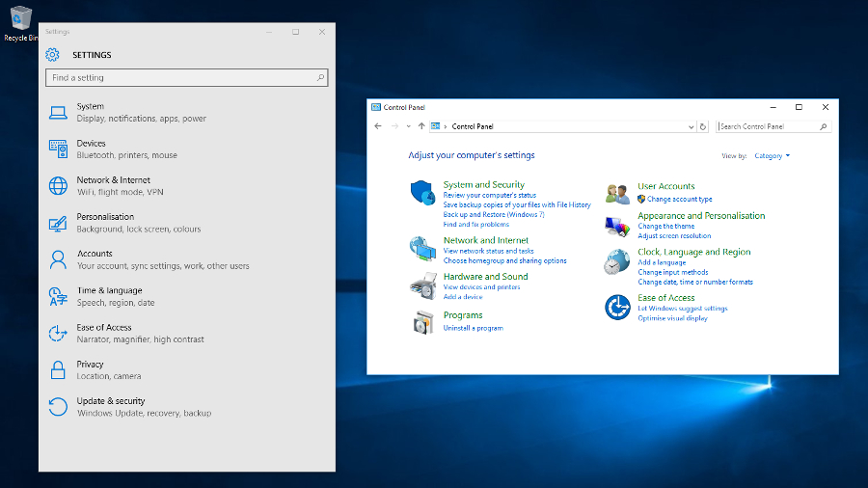Expand the View by Category dropdown
Image resolution: width=868 pixels, height=488 pixels.
(x=772, y=155)
